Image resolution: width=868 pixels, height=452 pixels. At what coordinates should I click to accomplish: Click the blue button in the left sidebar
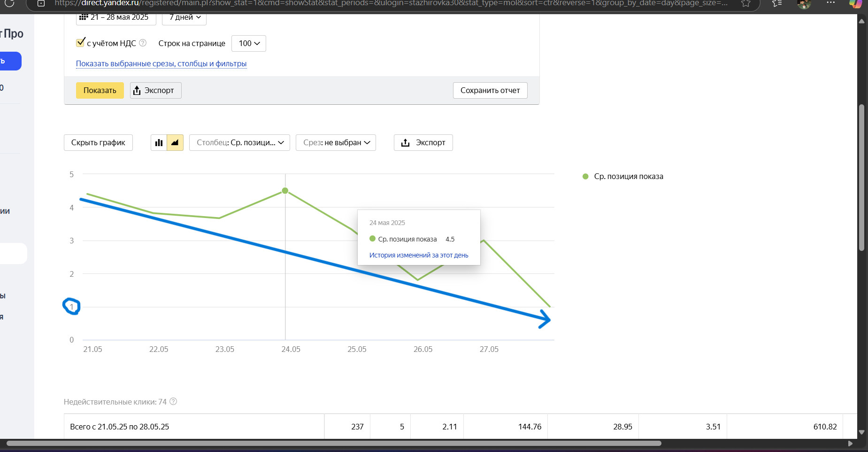pyautogui.click(x=10, y=61)
